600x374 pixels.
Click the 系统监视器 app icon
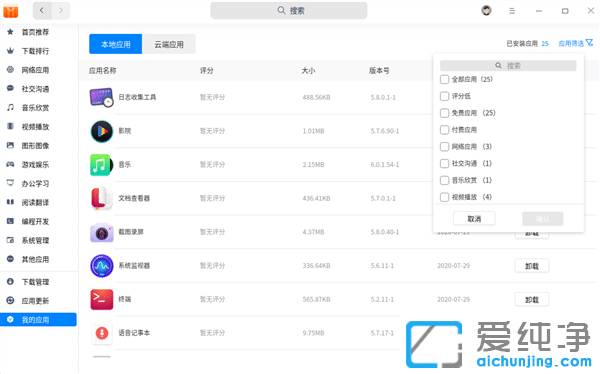[102, 266]
